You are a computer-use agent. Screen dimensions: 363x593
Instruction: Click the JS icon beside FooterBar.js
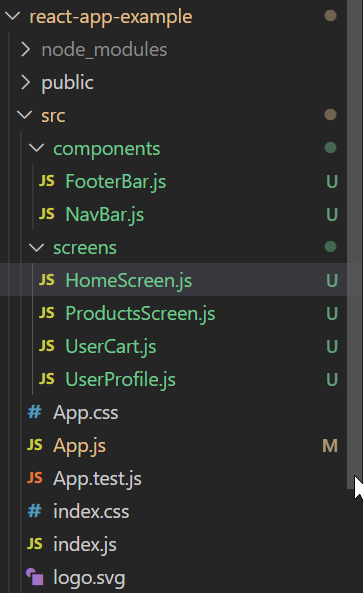(47, 181)
